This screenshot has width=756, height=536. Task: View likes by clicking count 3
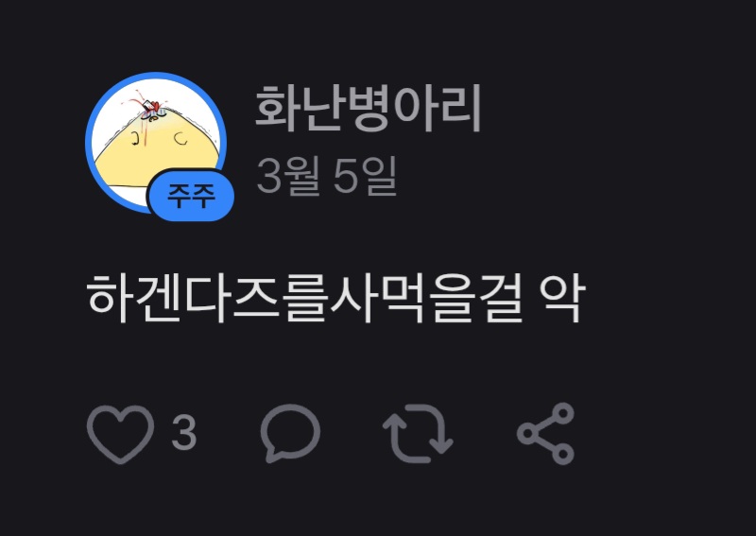coord(184,433)
